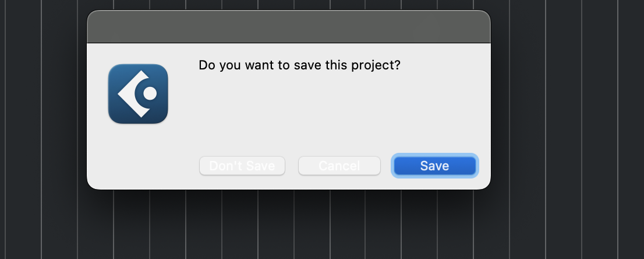Click blank dialog space beneath the Cubase icon

(x=138, y=155)
